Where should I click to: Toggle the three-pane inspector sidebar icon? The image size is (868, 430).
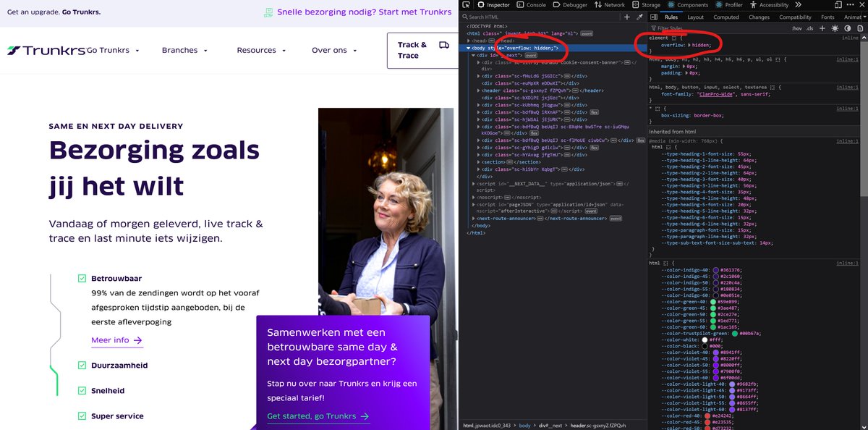click(x=653, y=17)
